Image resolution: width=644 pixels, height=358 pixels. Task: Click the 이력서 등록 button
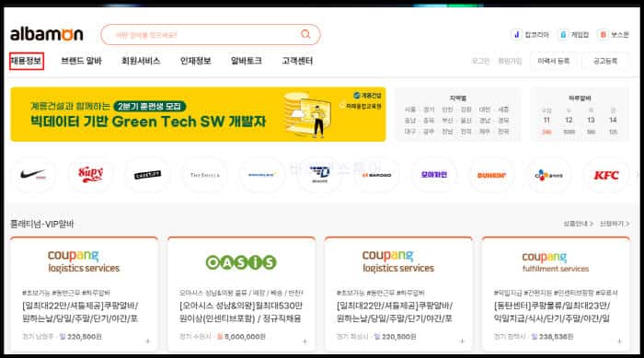(x=554, y=61)
